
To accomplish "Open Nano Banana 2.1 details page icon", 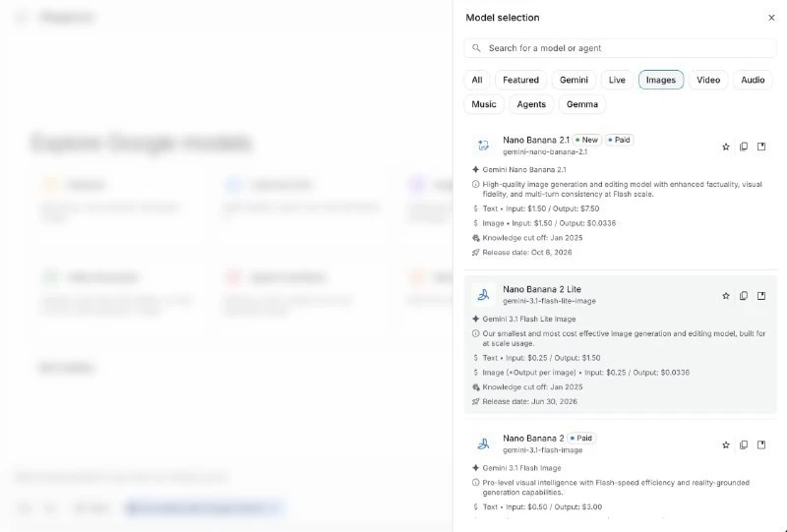I will tap(761, 147).
